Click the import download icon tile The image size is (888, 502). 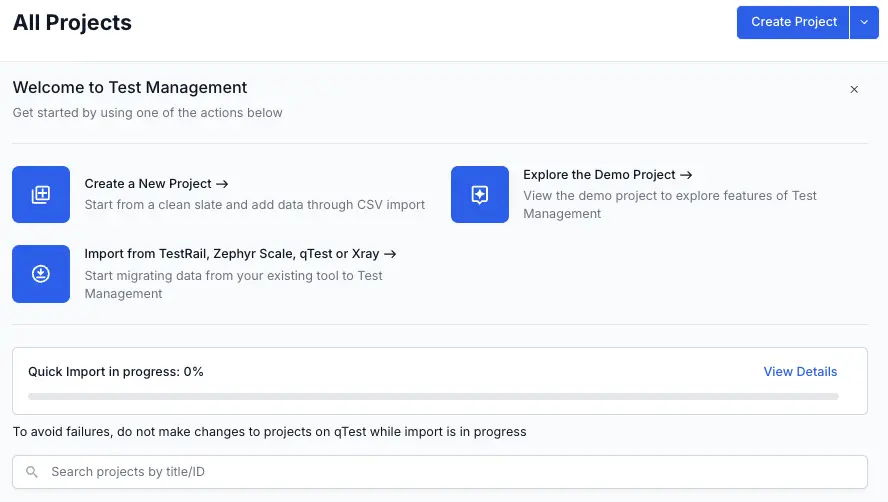coord(41,273)
